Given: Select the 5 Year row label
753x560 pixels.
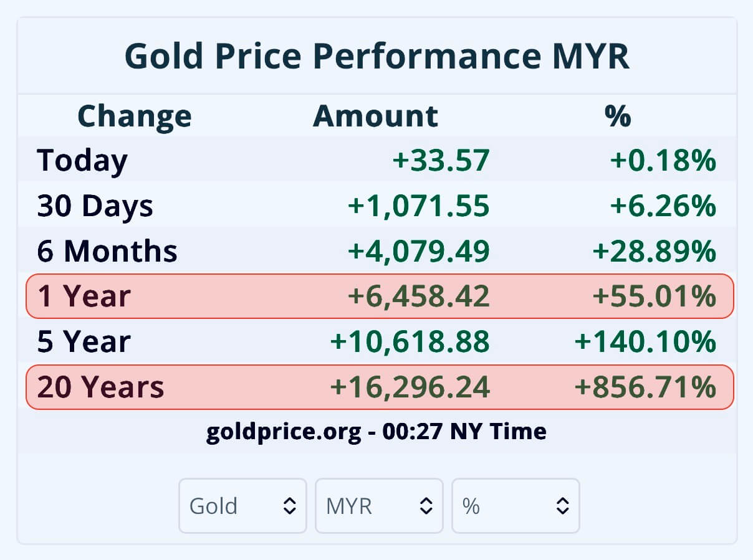Looking at the screenshot, I should (x=84, y=342).
